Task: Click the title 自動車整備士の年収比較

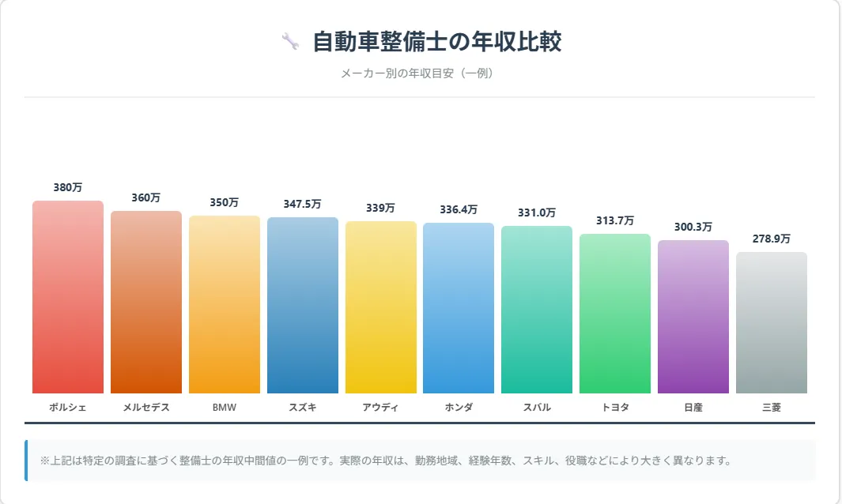Action: [437, 42]
